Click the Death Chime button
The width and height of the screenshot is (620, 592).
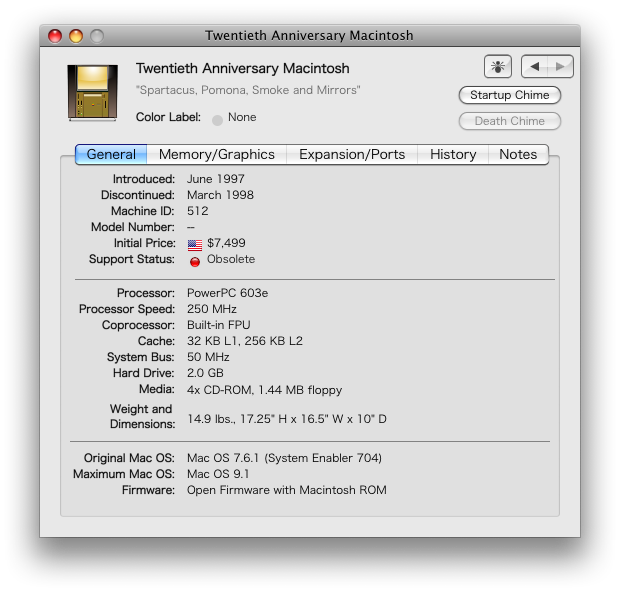(510, 121)
